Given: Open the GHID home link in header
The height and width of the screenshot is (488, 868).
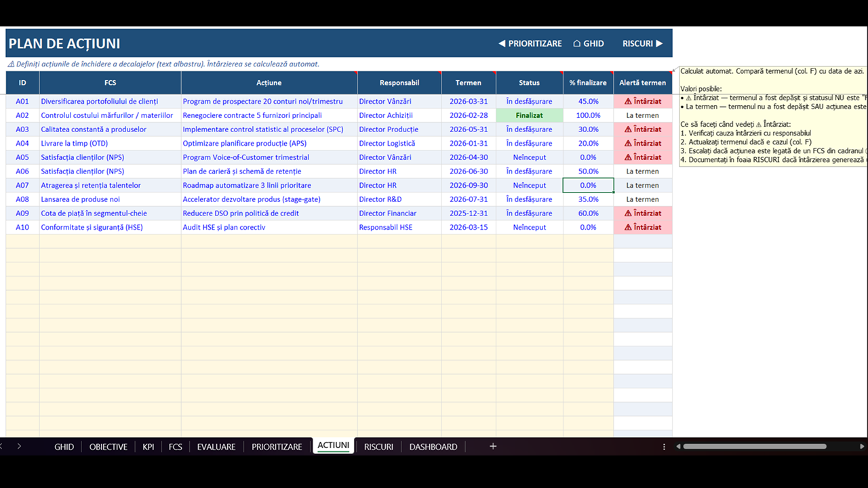Looking at the screenshot, I should click(x=589, y=43).
